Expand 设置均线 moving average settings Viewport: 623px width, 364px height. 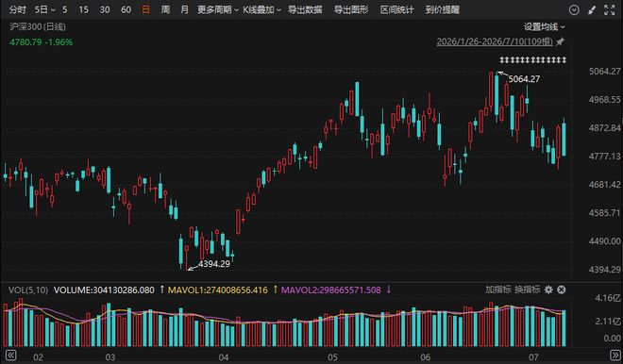[545, 27]
